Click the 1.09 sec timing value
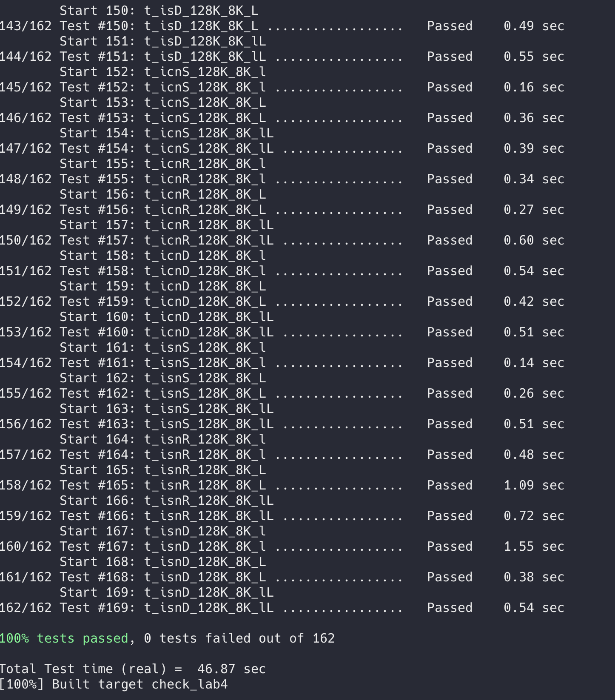Viewport: 615px width, 700px height. pos(534,485)
